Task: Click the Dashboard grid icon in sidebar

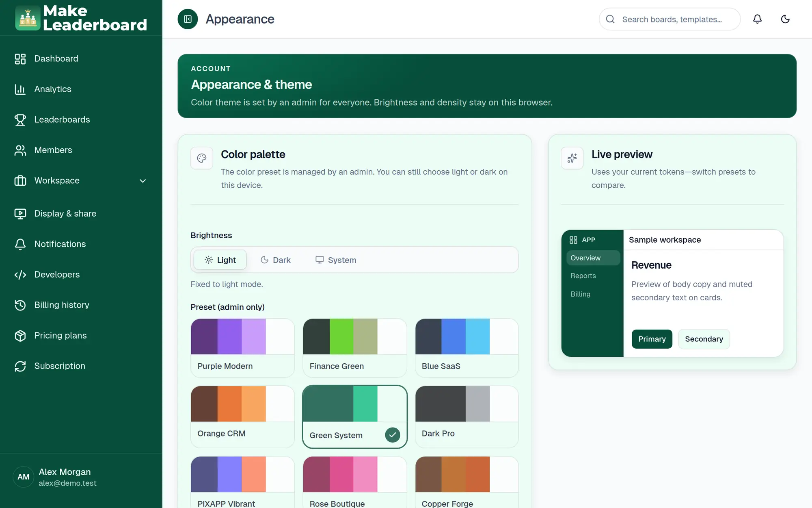Action: coord(20,59)
